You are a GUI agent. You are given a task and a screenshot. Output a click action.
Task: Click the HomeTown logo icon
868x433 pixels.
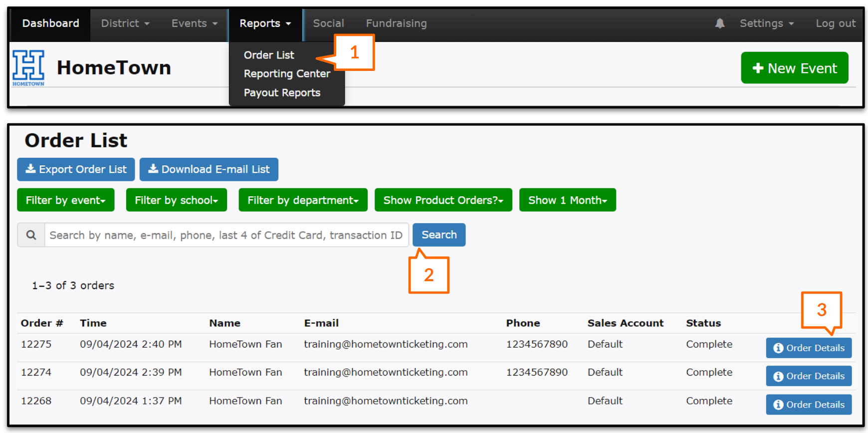point(28,67)
